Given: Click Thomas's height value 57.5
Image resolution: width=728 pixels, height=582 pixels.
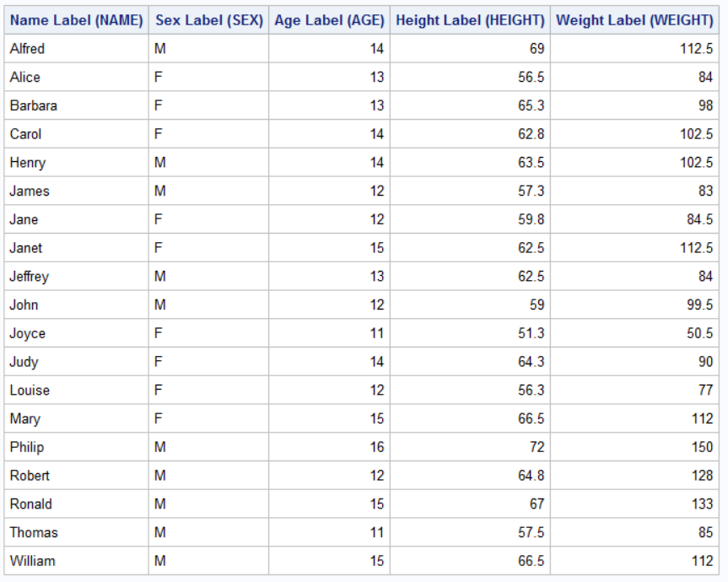Looking at the screenshot, I should 531,532.
